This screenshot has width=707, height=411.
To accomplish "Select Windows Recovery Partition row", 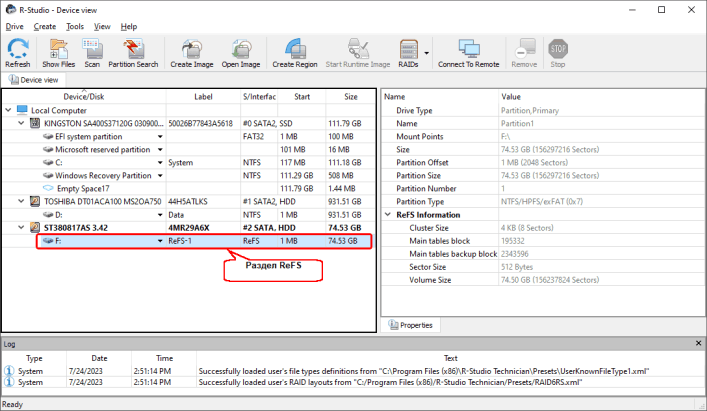I will point(188,176).
